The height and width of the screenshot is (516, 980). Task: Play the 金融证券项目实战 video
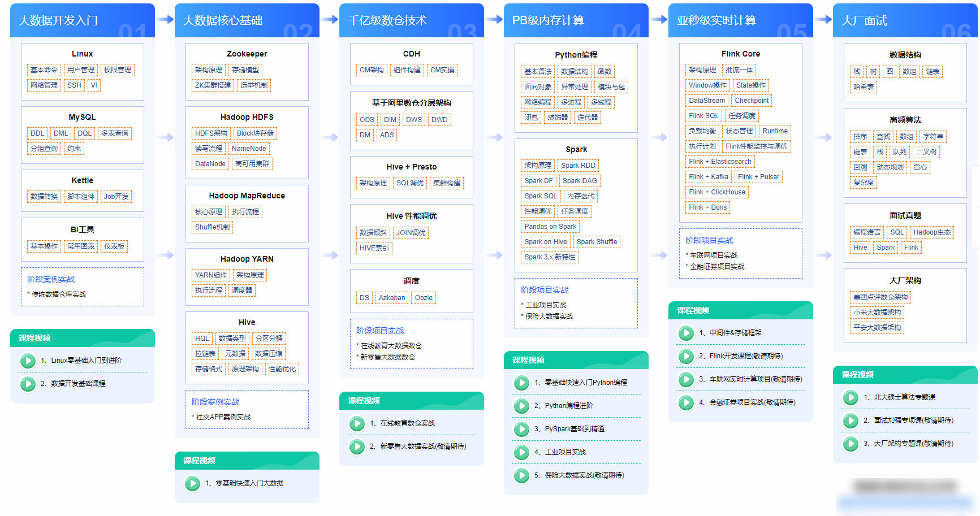coord(686,402)
